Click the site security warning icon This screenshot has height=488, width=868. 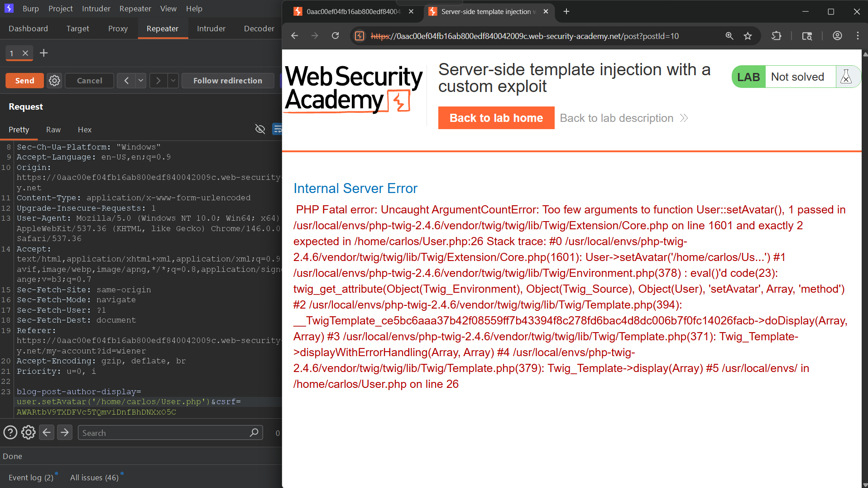point(360,36)
